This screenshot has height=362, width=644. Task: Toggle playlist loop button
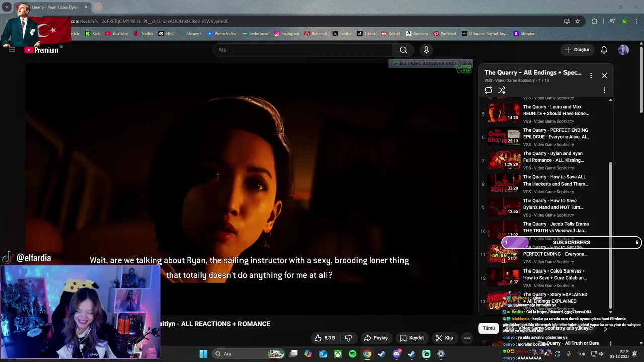click(488, 90)
